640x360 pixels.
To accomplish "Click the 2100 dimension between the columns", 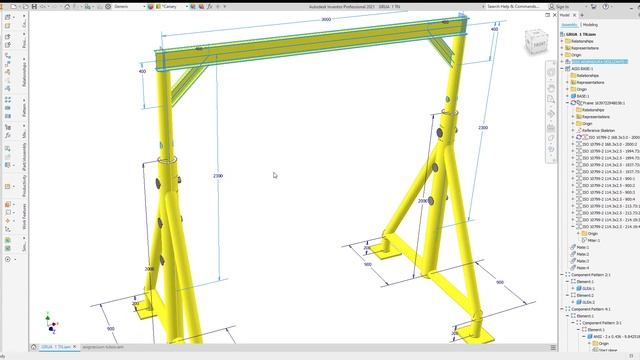I will tap(218, 176).
